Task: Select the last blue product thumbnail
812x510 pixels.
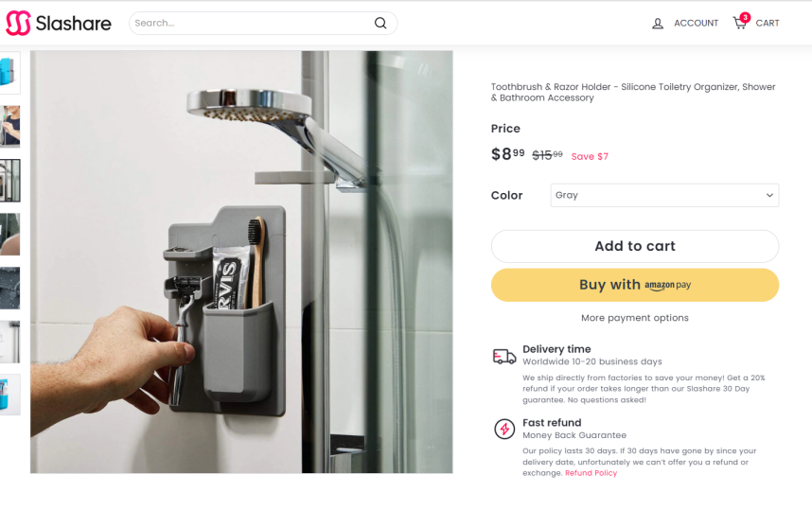Action: tap(9, 395)
